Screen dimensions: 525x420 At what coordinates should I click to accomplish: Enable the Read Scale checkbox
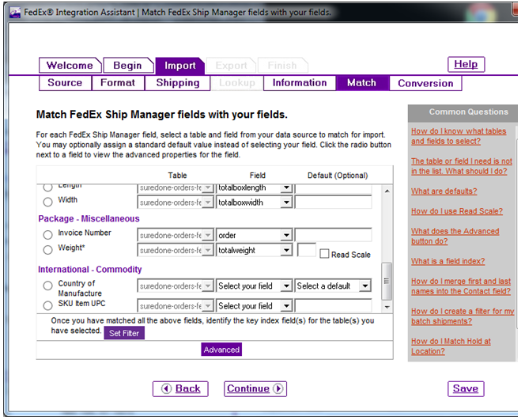(324, 254)
